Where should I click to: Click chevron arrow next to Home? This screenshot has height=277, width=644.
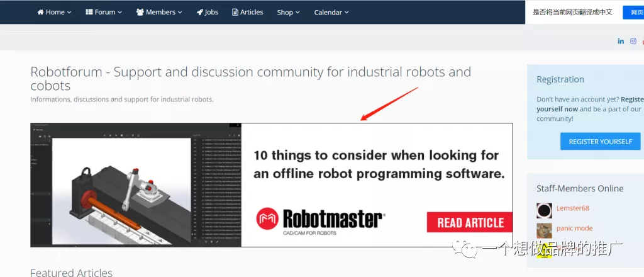coord(69,13)
